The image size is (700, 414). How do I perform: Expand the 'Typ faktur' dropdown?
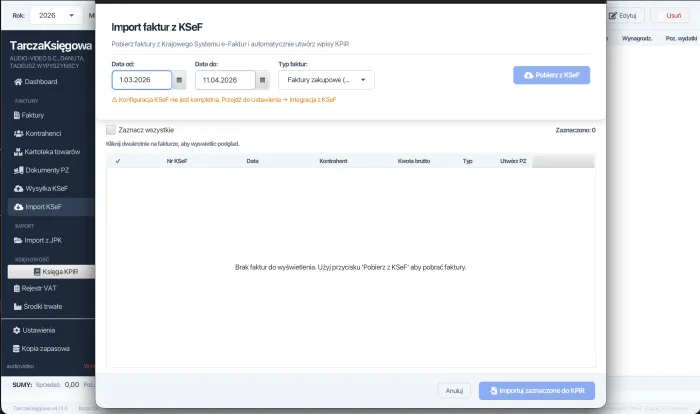[326, 80]
